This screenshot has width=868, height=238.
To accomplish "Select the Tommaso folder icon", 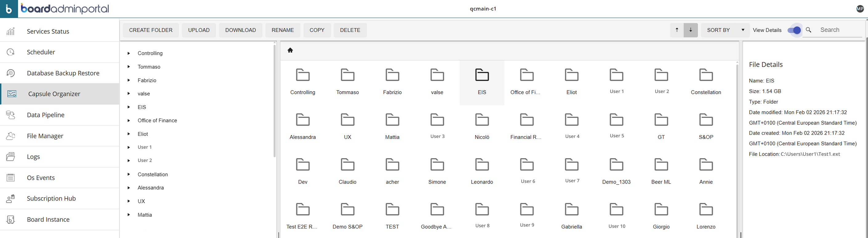I will (348, 75).
